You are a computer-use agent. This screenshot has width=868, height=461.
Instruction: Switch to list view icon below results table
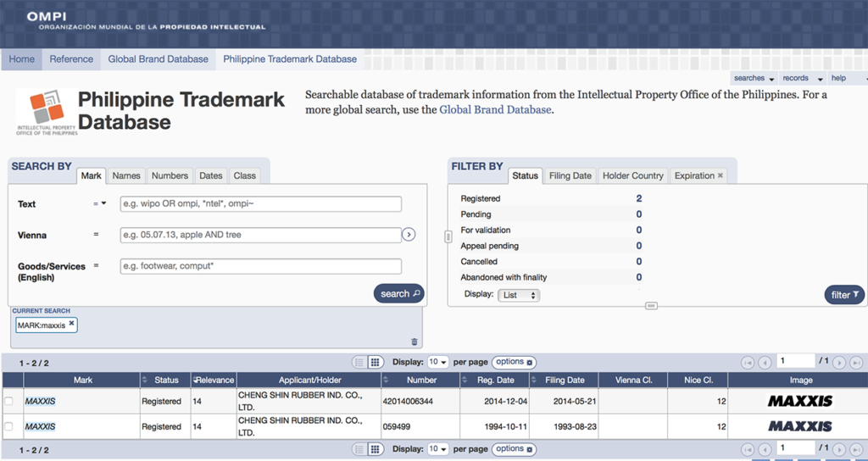[x=359, y=449]
